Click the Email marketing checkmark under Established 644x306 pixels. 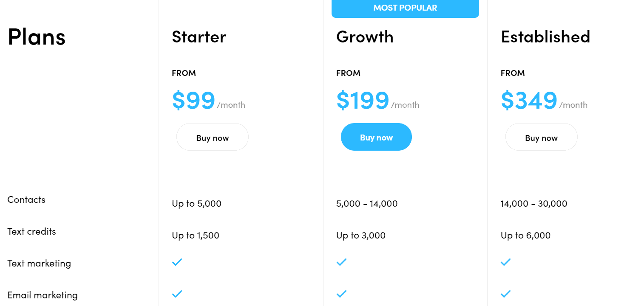click(505, 294)
